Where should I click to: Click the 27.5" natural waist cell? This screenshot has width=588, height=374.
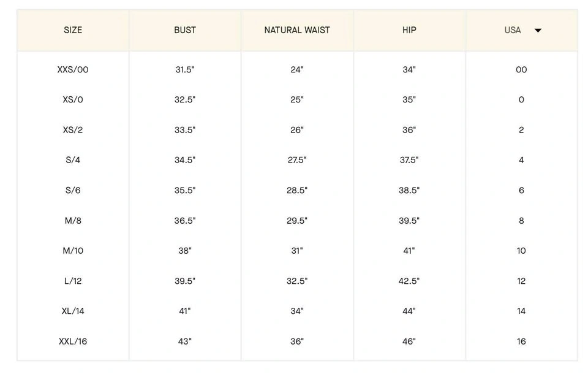[297, 160]
